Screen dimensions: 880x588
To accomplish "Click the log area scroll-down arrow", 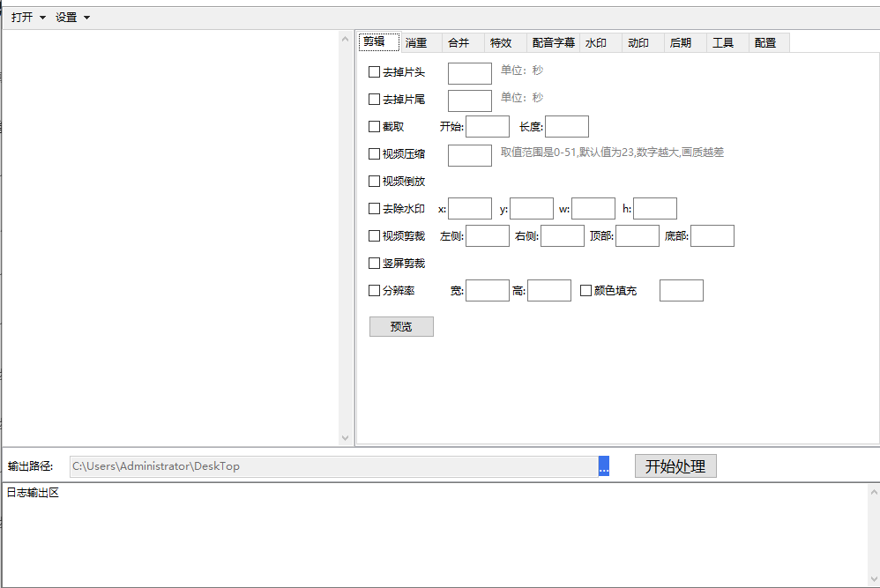I will tap(874, 579).
